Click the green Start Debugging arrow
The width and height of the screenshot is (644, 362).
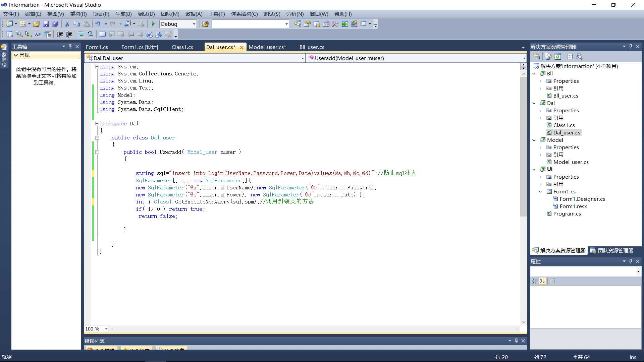(x=153, y=24)
